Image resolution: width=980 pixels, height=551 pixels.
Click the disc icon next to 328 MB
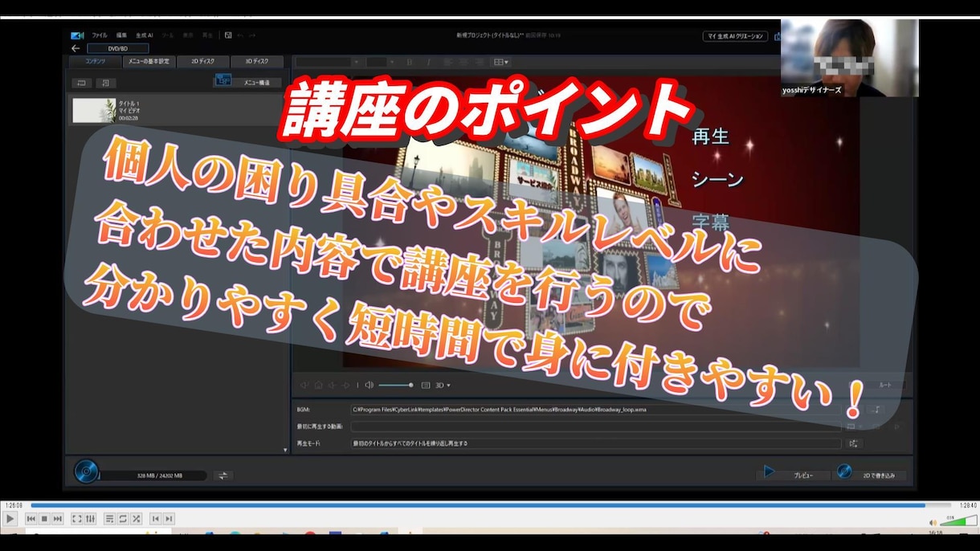85,471
